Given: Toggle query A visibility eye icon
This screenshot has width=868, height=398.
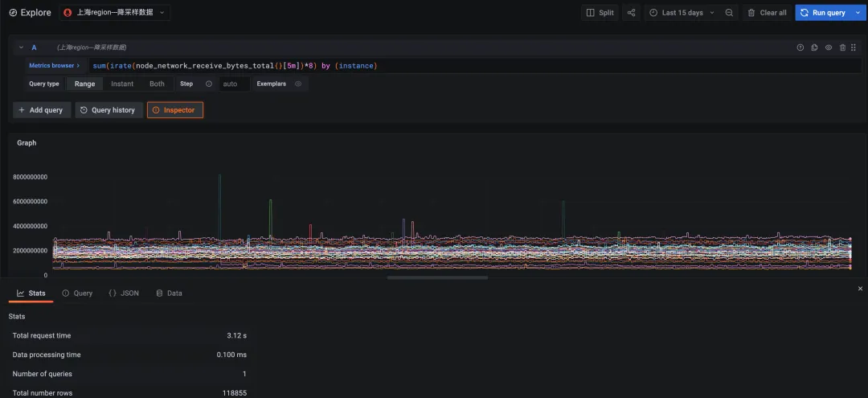Looking at the screenshot, I should coord(829,47).
